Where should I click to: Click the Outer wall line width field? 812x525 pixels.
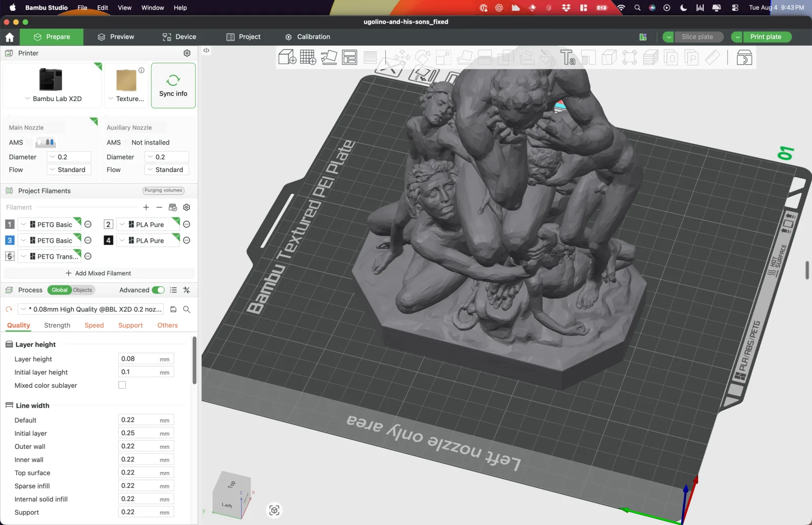(146, 446)
